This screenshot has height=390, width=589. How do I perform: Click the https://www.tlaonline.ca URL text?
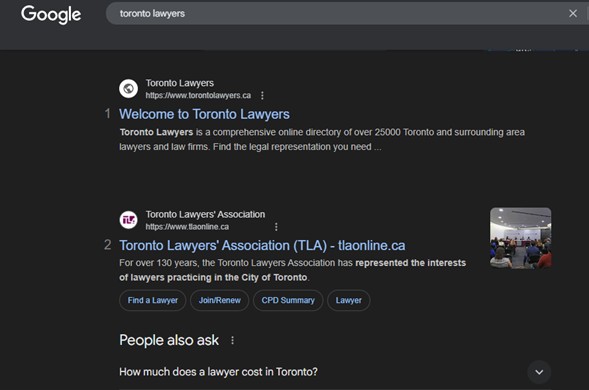pos(187,227)
